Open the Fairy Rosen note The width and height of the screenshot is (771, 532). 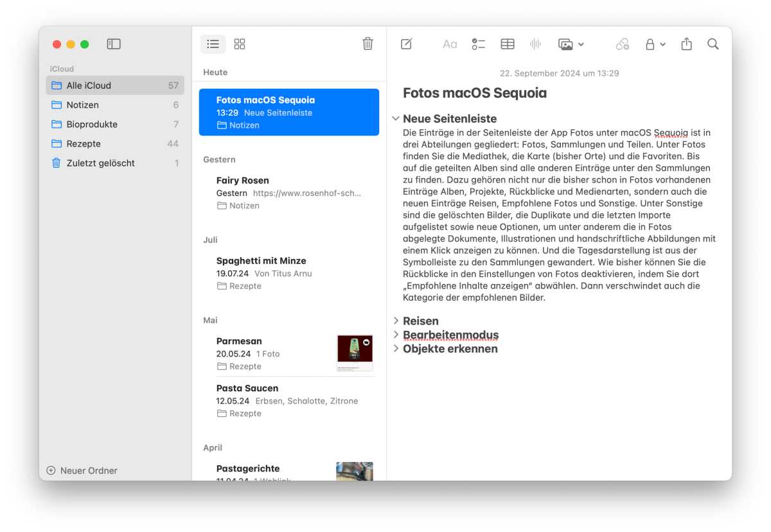(x=289, y=193)
